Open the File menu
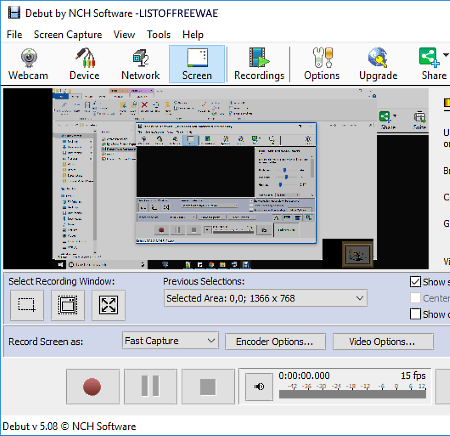The image size is (450, 436). coord(14,35)
